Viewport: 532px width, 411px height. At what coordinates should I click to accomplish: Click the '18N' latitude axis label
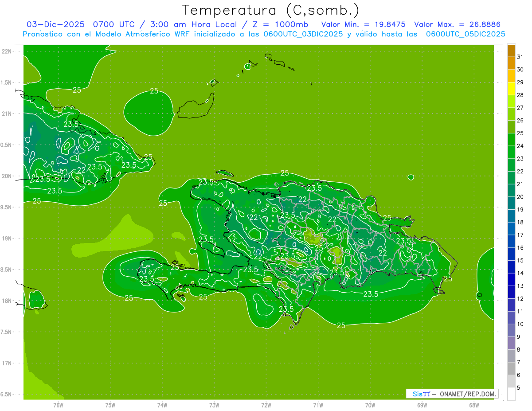pos(7,301)
